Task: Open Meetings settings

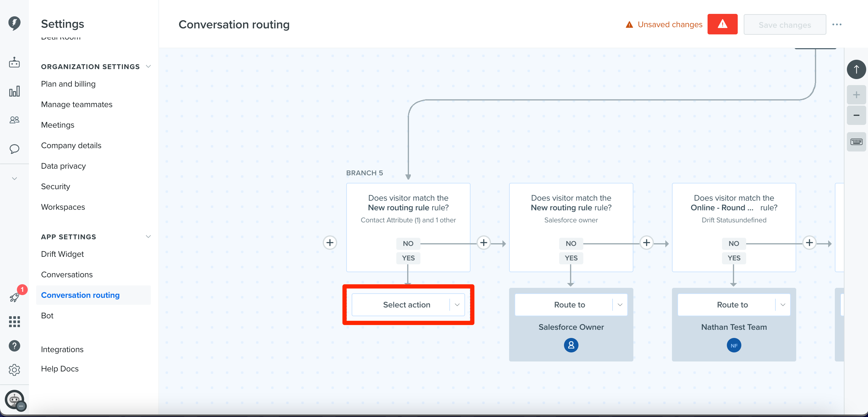Action: click(x=57, y=125)
